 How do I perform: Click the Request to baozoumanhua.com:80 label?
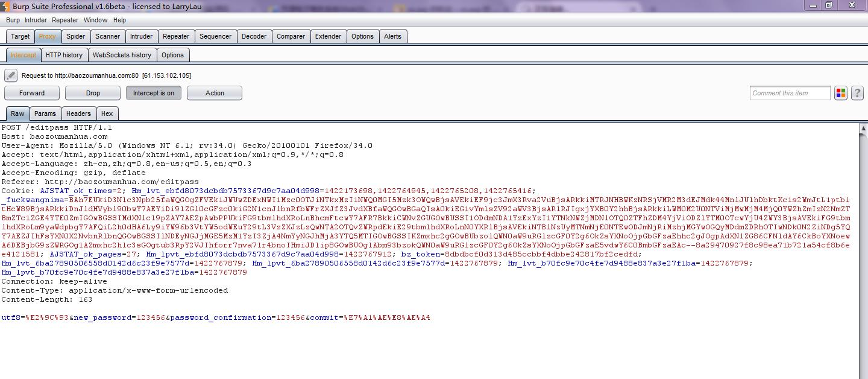pyautogui.click(x=106, y=75)
